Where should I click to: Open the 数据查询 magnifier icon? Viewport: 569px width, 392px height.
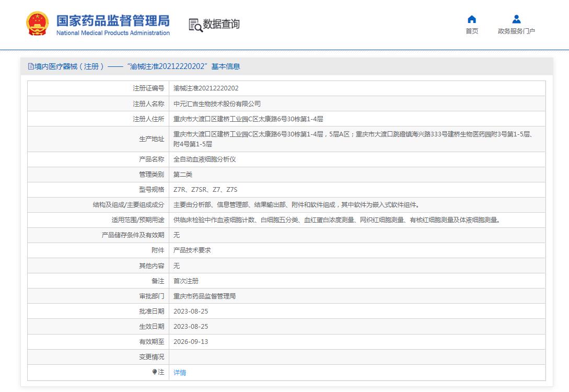(x=195, y=25)
